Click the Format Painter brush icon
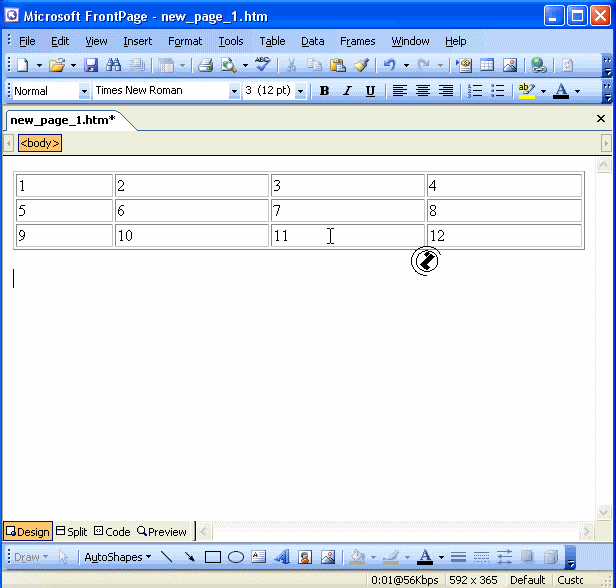The width and height of the screenshot is (616, 588). 360,65
